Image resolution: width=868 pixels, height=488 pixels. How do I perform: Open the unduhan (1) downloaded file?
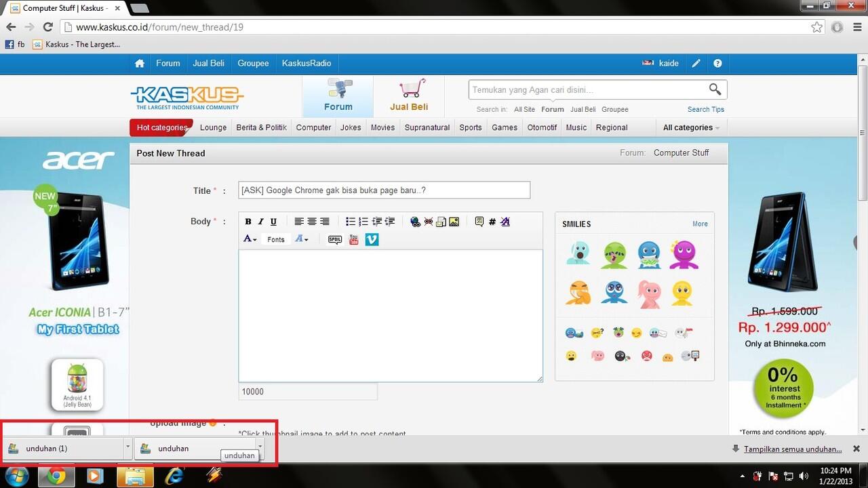coord(62,448)
